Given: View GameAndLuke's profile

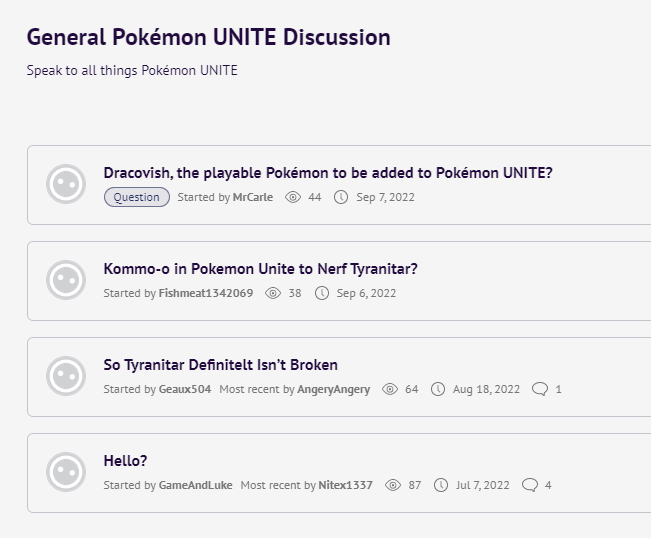Looking at the screenshot, I should [x=196, y=485].
